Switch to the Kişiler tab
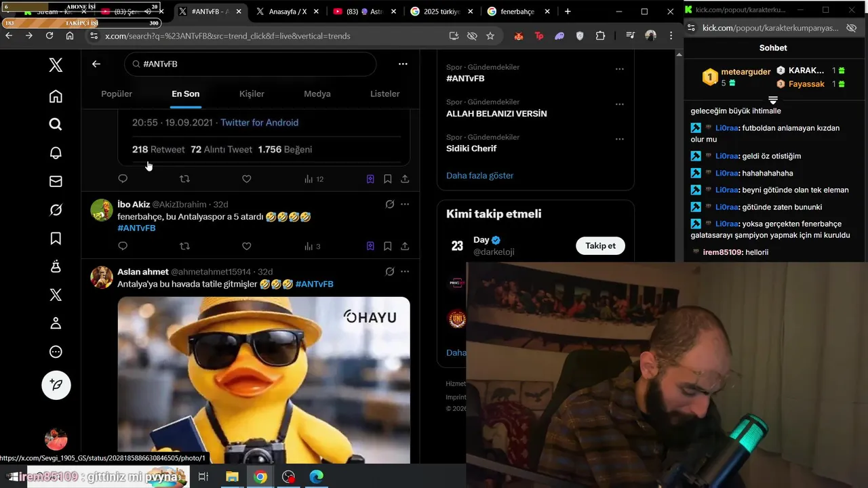This screenshot has height=488, width=868. point(252,94)
